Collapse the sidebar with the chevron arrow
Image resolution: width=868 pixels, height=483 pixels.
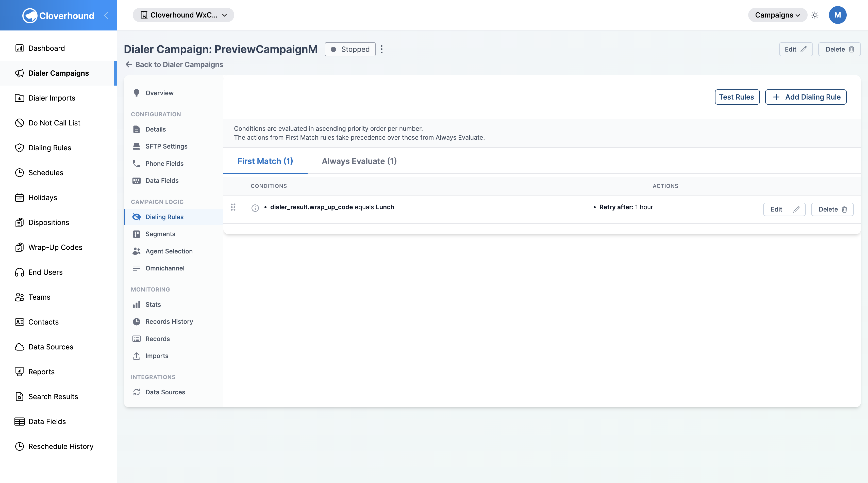(106, 15)
